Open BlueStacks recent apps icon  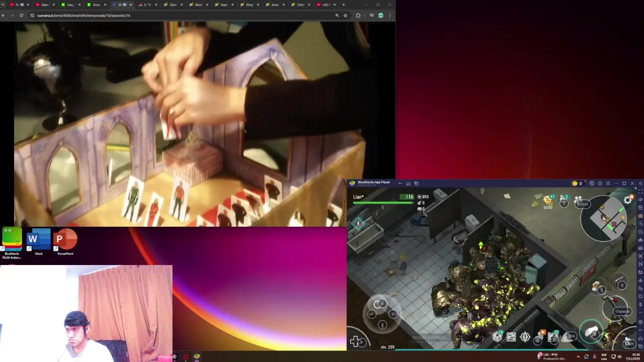[416, 184]
